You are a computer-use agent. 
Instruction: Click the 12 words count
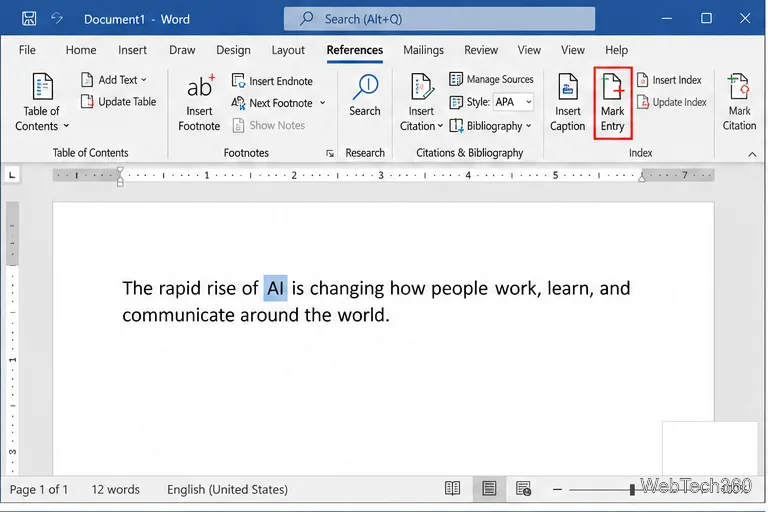(115, 489)
